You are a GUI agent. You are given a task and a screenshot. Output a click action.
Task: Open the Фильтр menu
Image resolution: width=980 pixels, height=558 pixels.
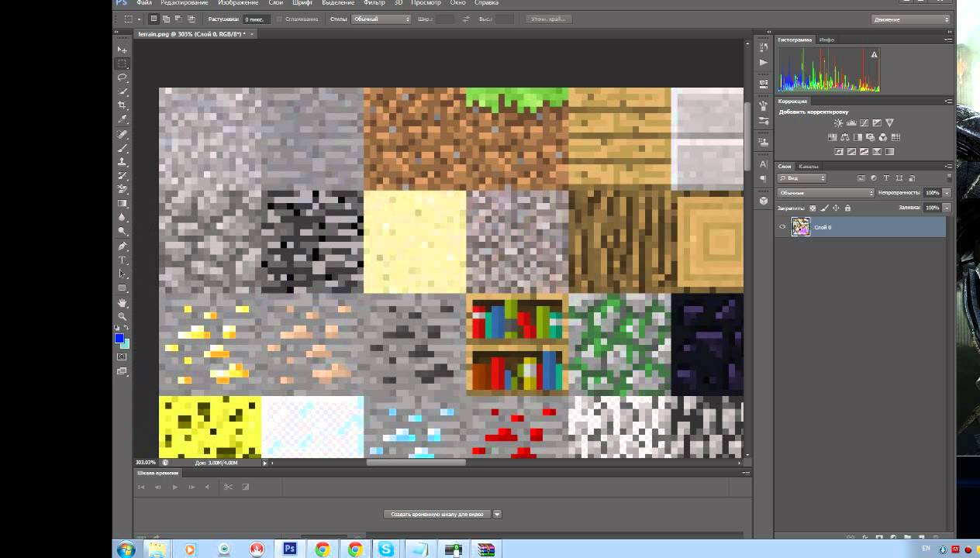point(374,3)
